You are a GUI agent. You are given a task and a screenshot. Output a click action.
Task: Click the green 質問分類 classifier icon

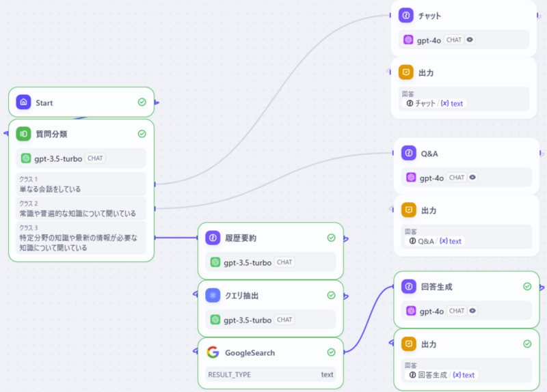pos(24,134)
